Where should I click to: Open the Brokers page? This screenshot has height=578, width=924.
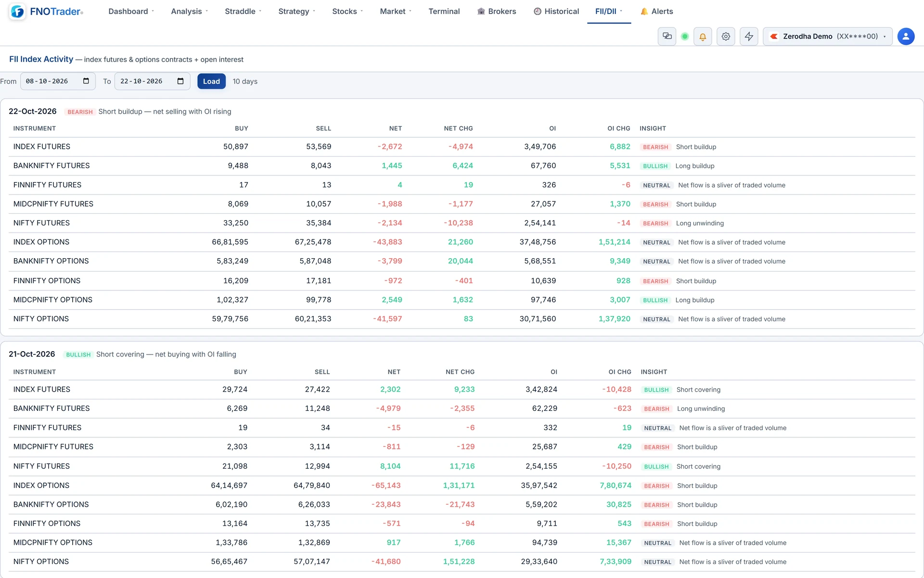point(497,11)
